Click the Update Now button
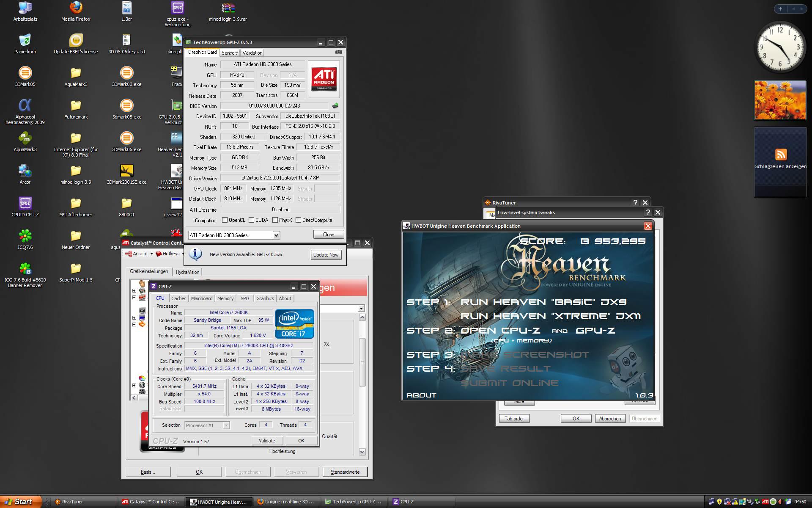The width and height of the screenshot is (812, 508). pos(326,255)
